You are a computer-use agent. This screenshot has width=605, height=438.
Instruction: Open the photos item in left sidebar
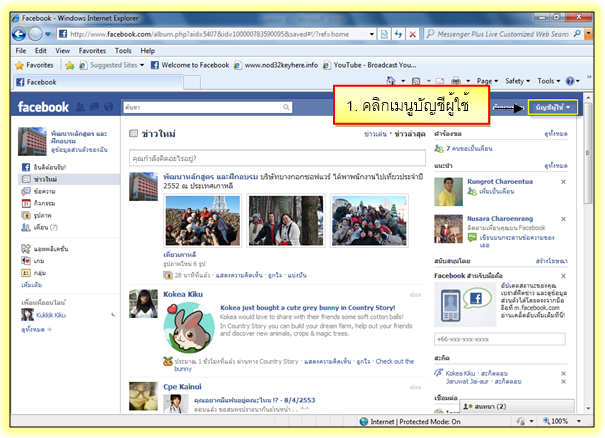[36, 215]
